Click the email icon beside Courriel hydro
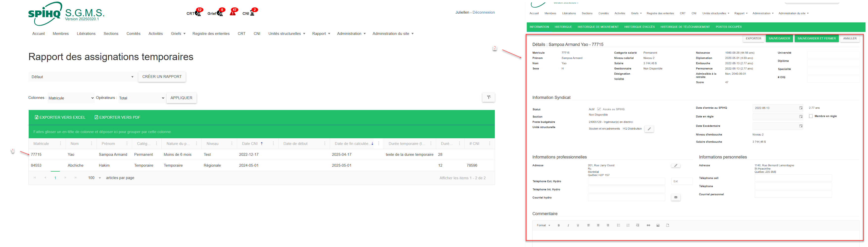The width and height of the screenshot is (868, 247). point(676,198)
